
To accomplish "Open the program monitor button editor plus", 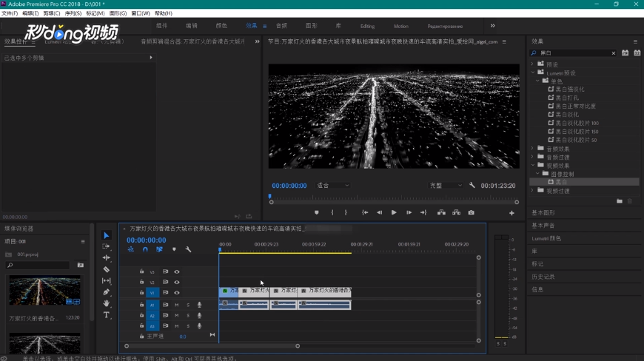I will click(x=511, y=213).
